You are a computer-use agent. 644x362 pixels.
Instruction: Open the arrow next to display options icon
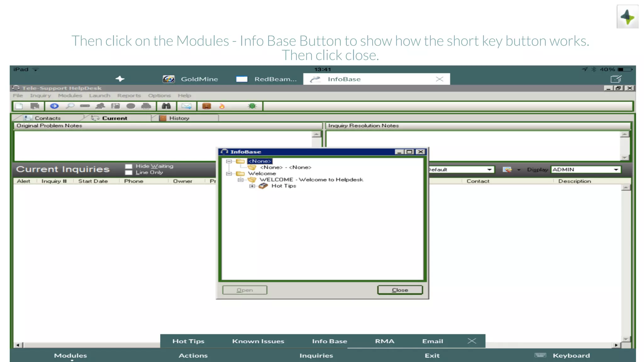(519, 170)
